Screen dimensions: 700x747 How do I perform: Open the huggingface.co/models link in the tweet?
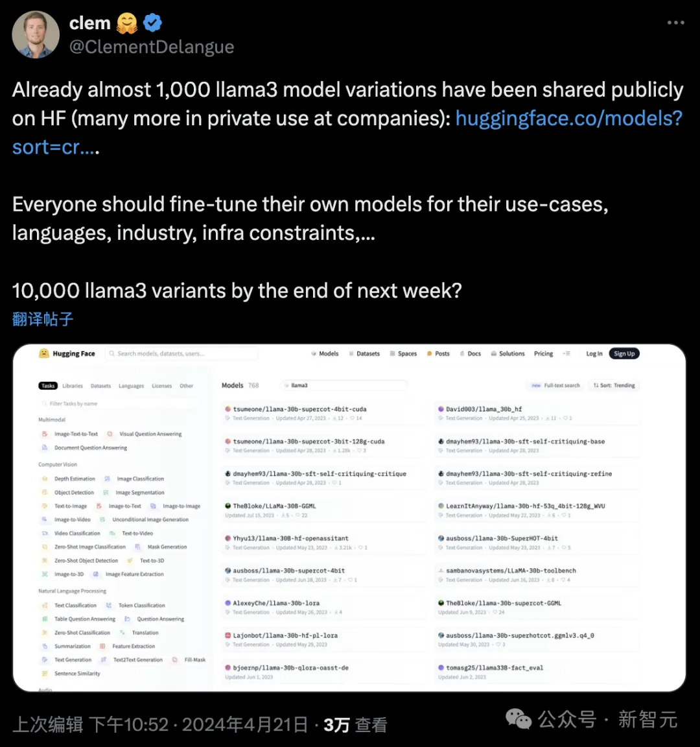point(568,119)
